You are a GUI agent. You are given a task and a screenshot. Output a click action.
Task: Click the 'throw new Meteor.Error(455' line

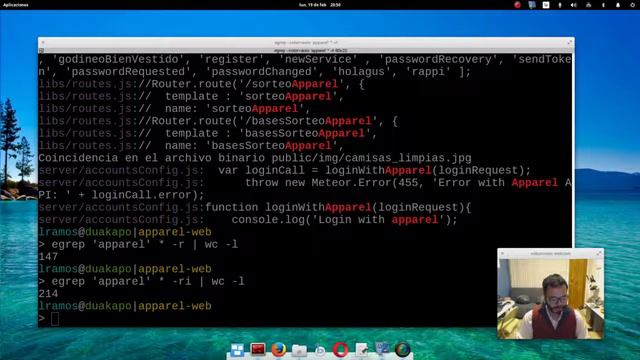pos(305,182)
